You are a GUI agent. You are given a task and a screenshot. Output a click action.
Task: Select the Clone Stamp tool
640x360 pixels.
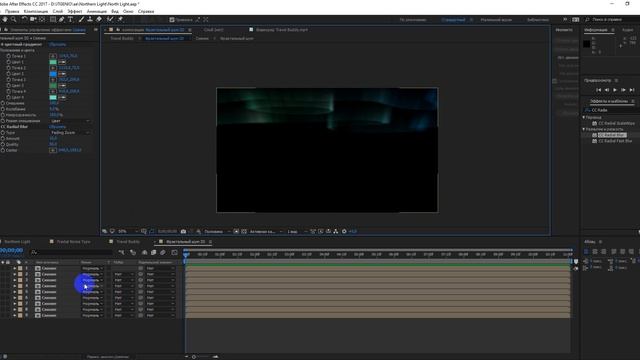click(x=90, y=19)
